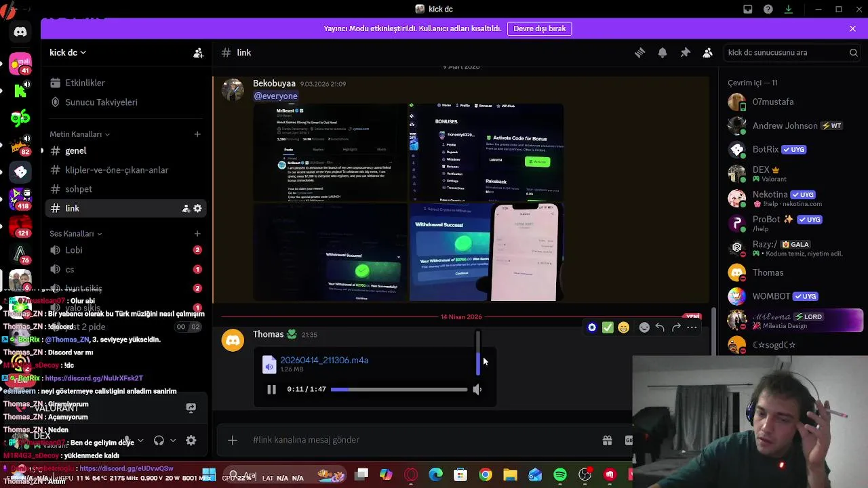Create invite for link channel
This screenshot has height=488, width=868.
(186, 209)
